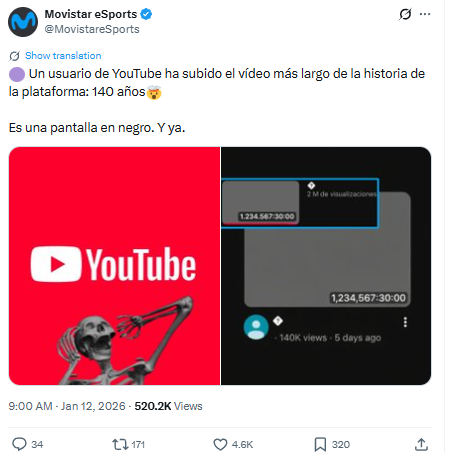Image resolution: width=452 pixels, height=453 pixels.
Task: Open the black video screenshot image
Action: click(326, 266)
